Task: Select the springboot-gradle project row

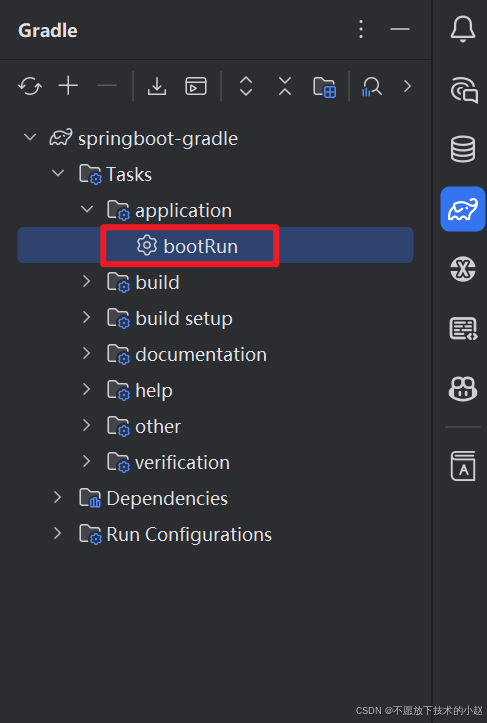Action: (x=215, y=138)
